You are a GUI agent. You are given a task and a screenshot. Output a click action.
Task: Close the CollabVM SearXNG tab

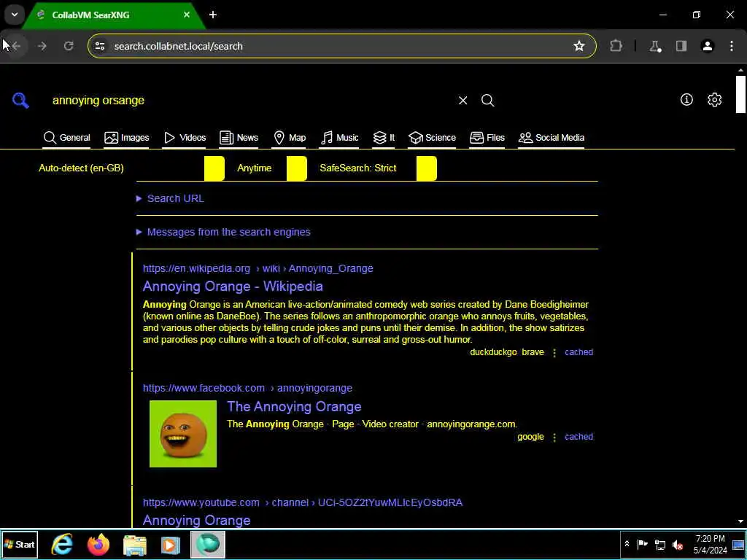pyautogui.click(x=187, y=15)
